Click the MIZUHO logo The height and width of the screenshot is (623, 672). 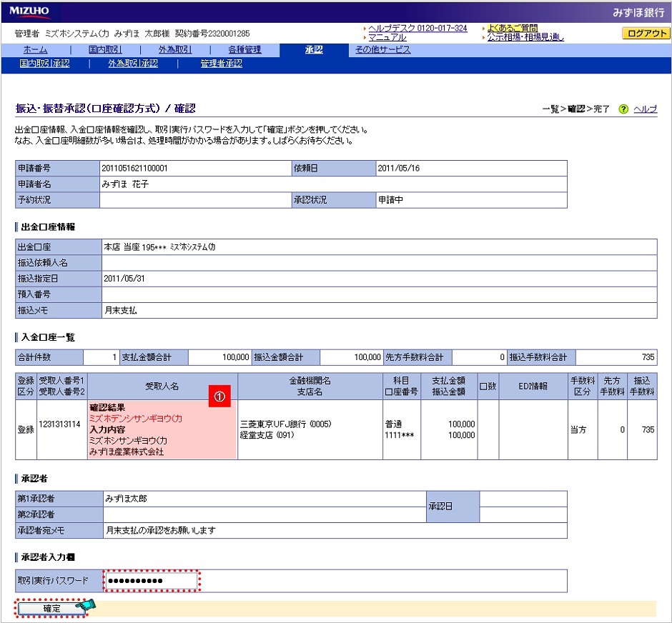tap(29, 11)
